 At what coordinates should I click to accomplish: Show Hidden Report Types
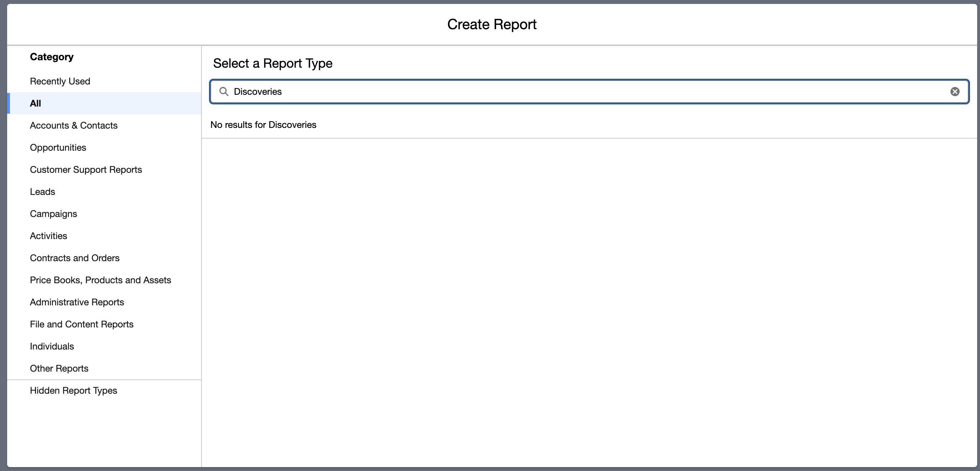(x=73, y=390)
